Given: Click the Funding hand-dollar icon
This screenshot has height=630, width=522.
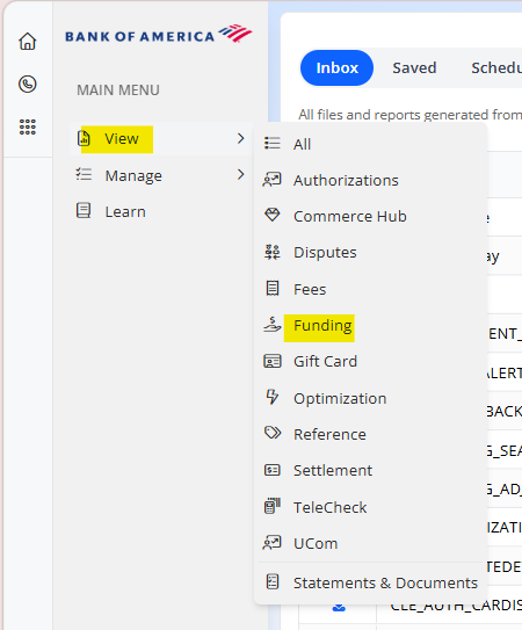Looking at the screenshot, I should coord(272,325).
